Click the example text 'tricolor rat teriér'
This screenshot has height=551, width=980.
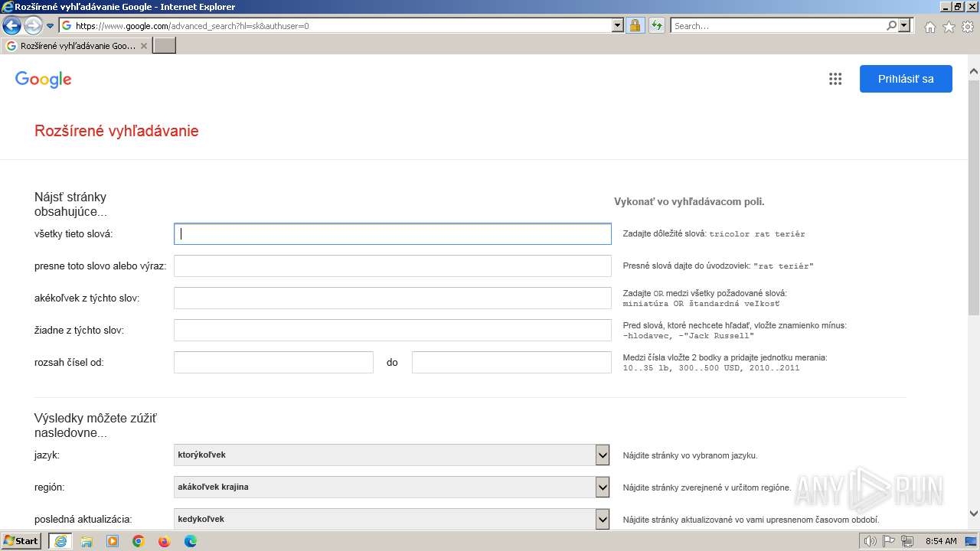click(757, 234)
